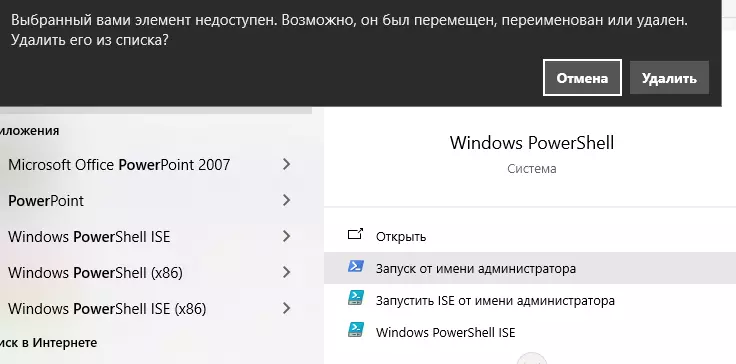The width and height of the screenshot is (736, 364).
Task: Expand Microsoft Office PowerPoint 2007 chevron
Action: [286, 164]
